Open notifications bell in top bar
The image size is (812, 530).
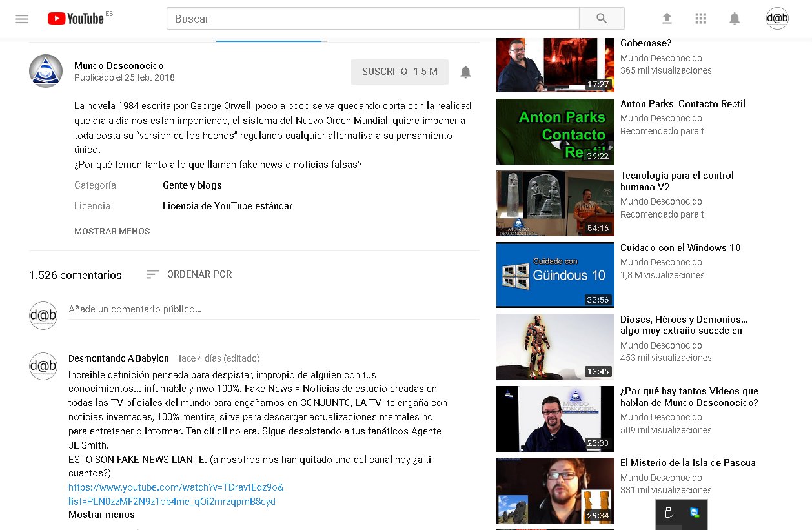[x=735, y=19]
